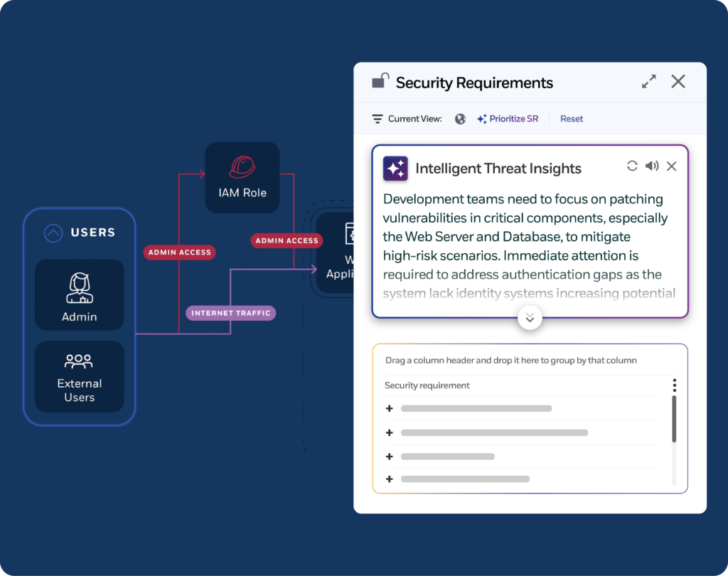Expand the second security requirement row
The width and height of the screenshot is (728, 576).
click(x=389, y=432)
